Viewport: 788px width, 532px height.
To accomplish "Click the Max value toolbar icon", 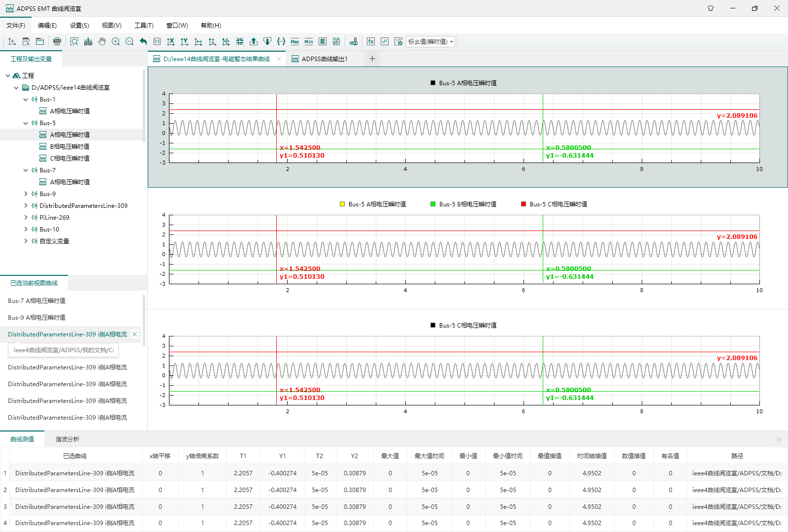I will [x=295, y=42].
